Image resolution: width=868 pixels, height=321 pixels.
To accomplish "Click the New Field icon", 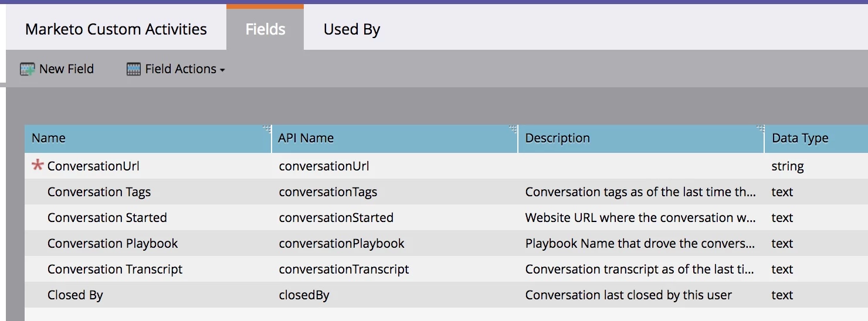I will [28, 69].
